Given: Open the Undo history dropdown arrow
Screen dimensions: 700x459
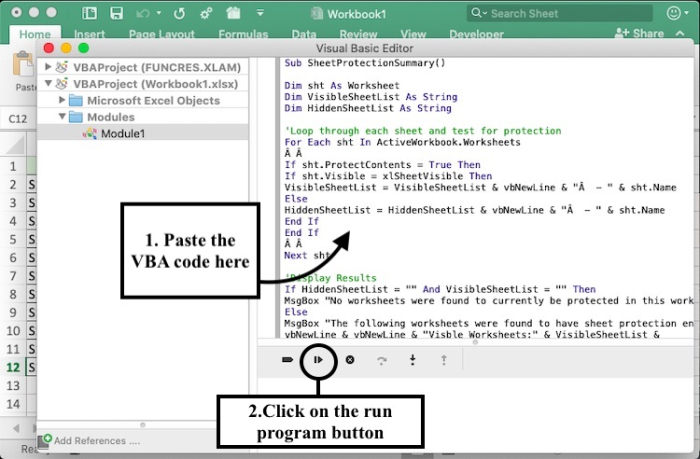Looking at the screenshot, I should [158, 13].
